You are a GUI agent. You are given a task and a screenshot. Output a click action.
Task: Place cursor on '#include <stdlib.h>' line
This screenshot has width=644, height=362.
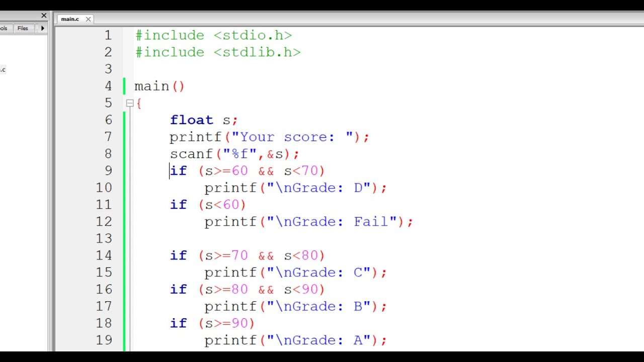(218, 52)
